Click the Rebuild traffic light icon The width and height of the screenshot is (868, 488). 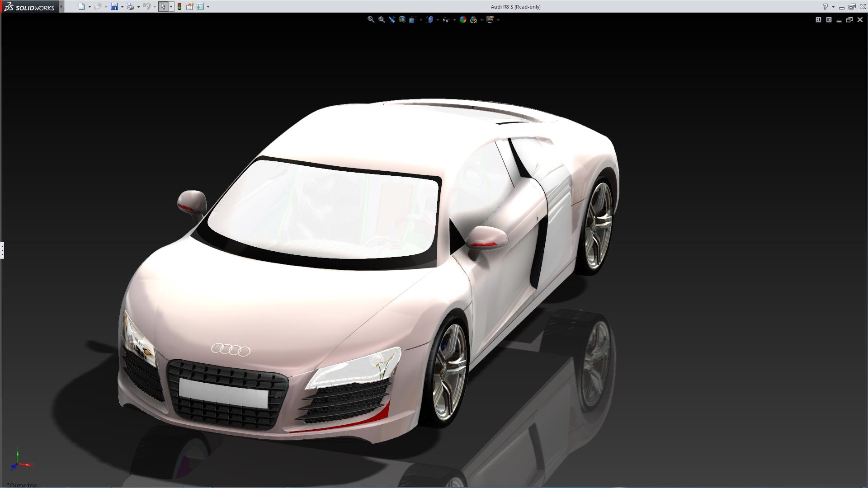point(179,6)
